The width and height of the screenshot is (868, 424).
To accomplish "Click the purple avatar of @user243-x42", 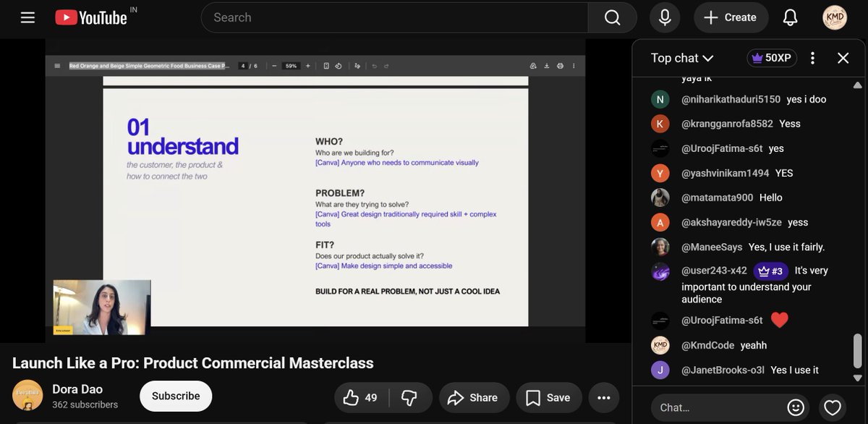I will click(660, 271).
